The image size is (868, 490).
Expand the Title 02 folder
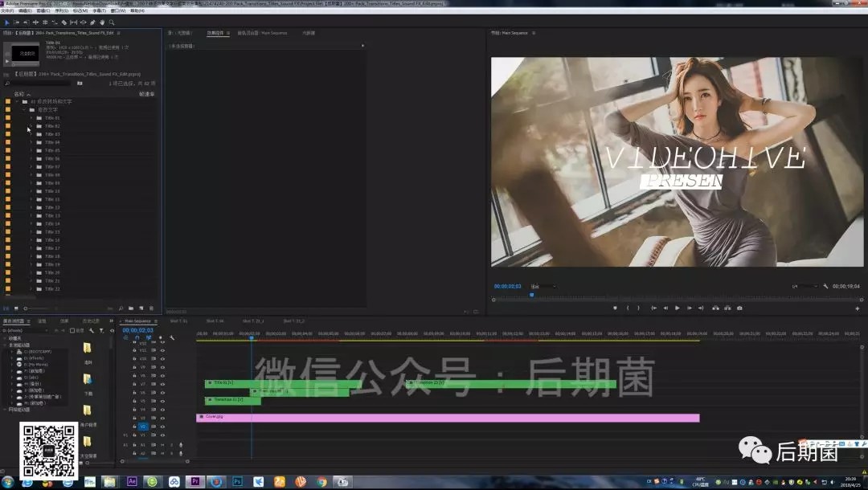(x=31, y=126)
